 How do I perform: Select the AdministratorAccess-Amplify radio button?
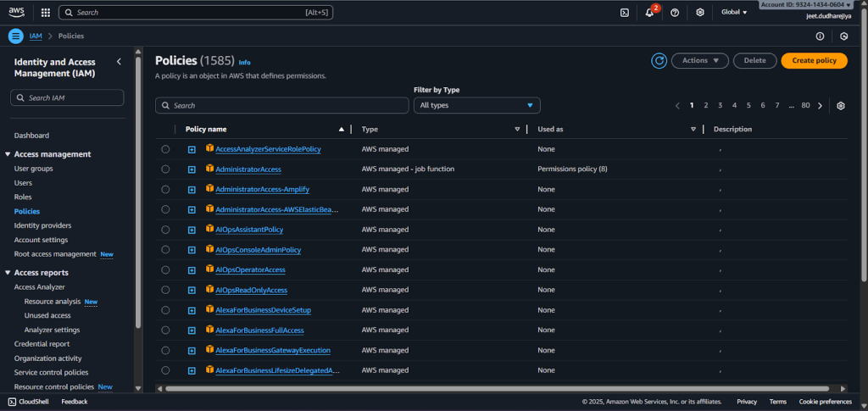point(165,189)
